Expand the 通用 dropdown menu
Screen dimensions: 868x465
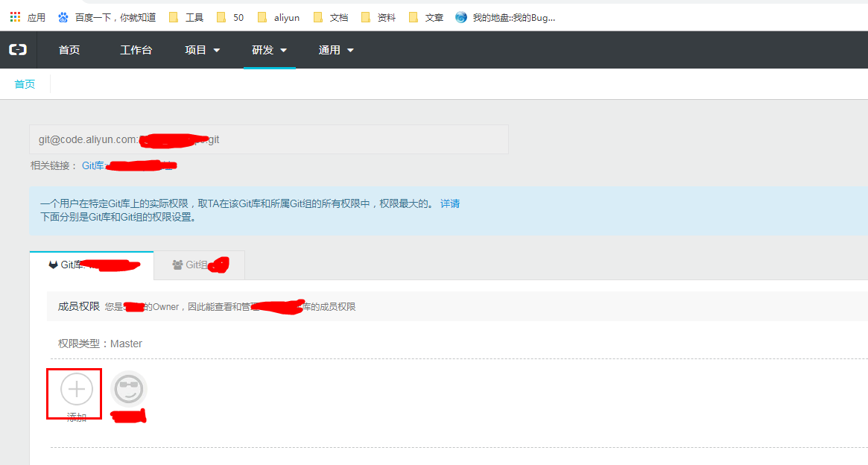coord(335,50)
